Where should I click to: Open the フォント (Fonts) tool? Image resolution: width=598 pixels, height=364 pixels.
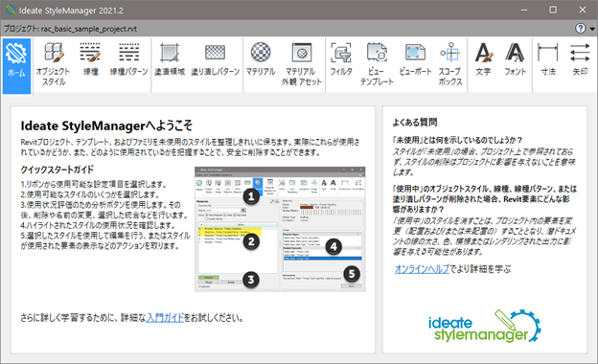(x=515, y=59)
